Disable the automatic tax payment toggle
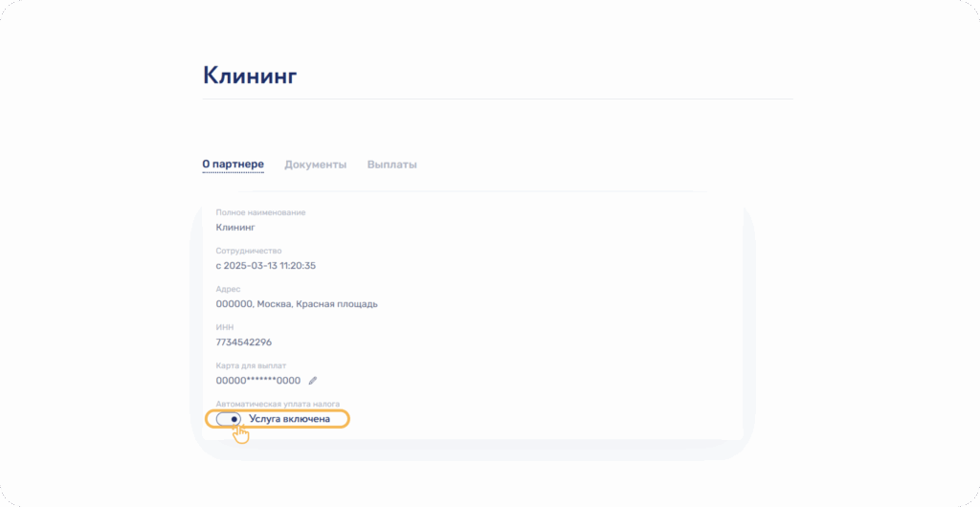The image size is (980, 507). (228, 419)
